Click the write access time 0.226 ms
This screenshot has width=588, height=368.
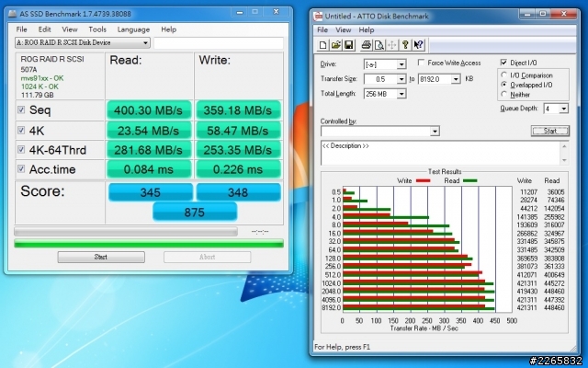238,169
